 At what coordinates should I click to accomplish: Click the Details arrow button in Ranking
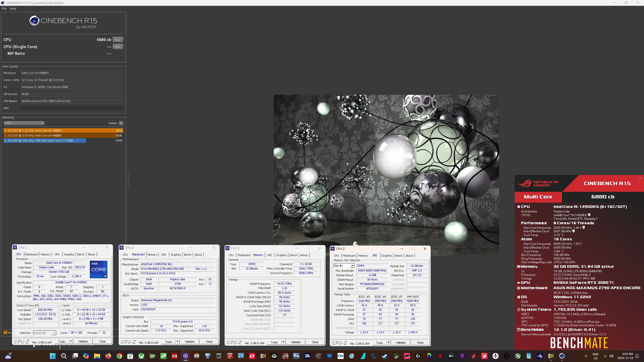pyautogui.click(x=121, y=123)
